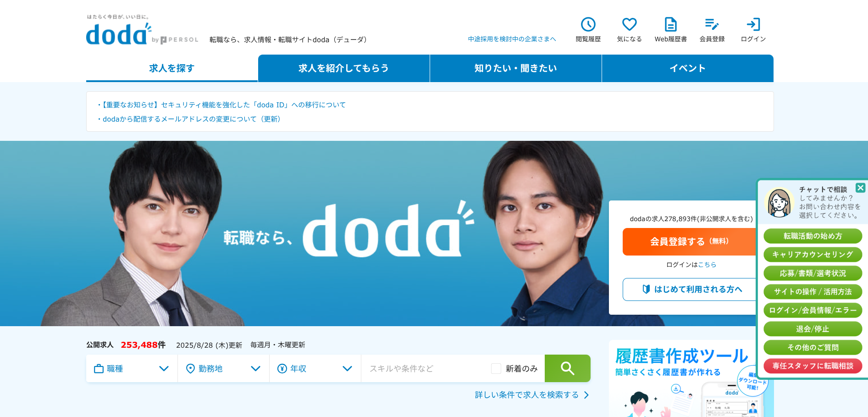Click the orange 会員登録する button
This screenshot has height=417, width=868.
coord(689,242)
